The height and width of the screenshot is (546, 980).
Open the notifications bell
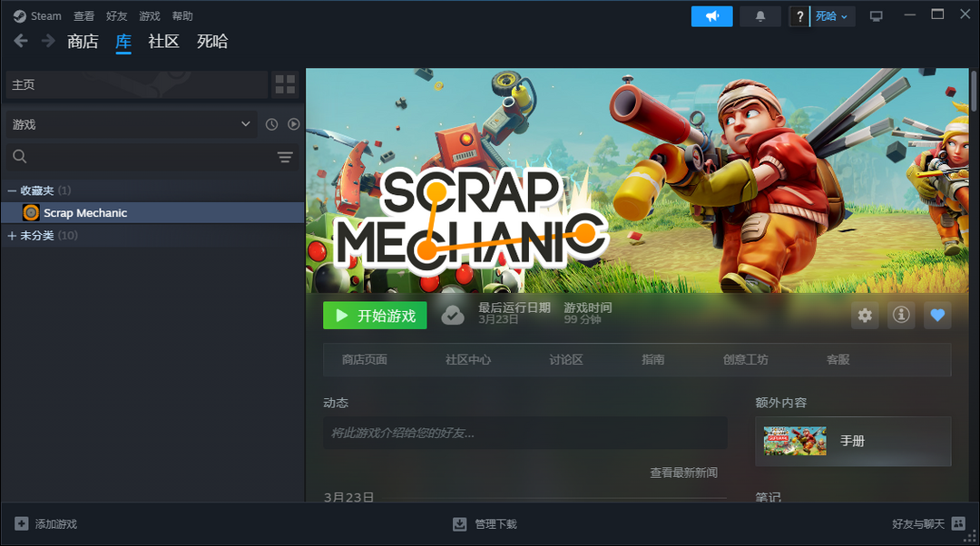[760, 16]
